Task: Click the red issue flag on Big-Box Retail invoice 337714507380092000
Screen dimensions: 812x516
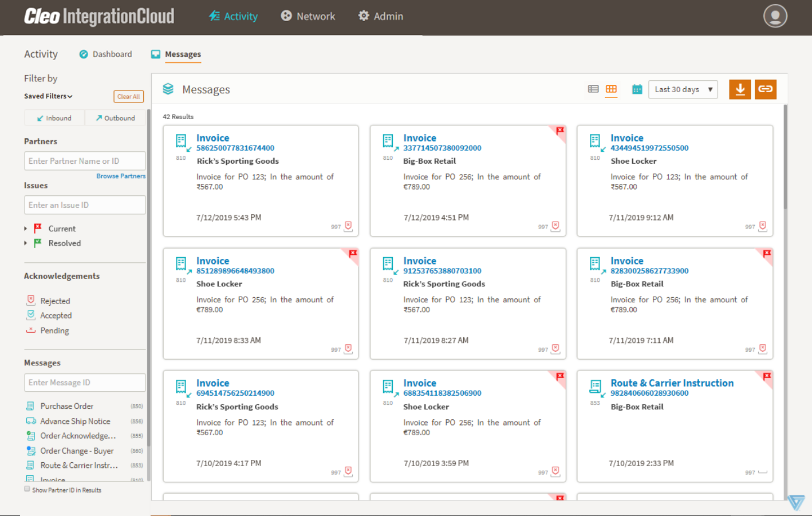Action: pyautogui.click(x=560, y=131)
